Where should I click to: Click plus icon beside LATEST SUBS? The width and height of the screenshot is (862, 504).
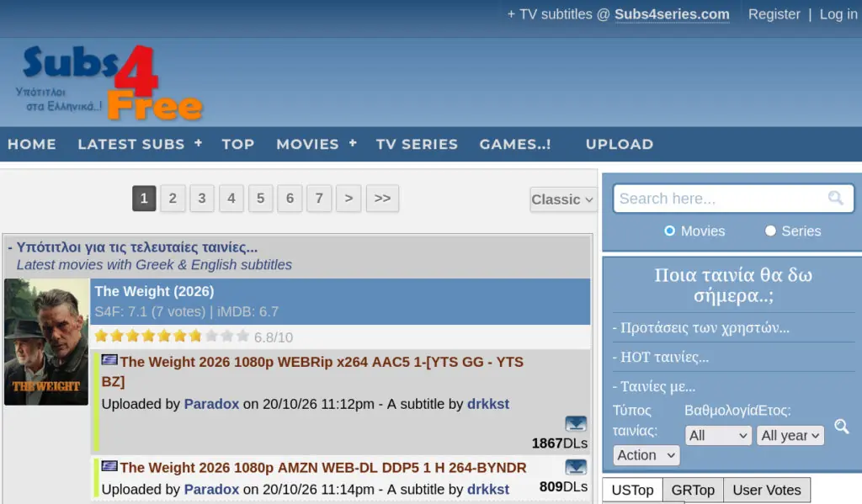[x=198, y=143]
